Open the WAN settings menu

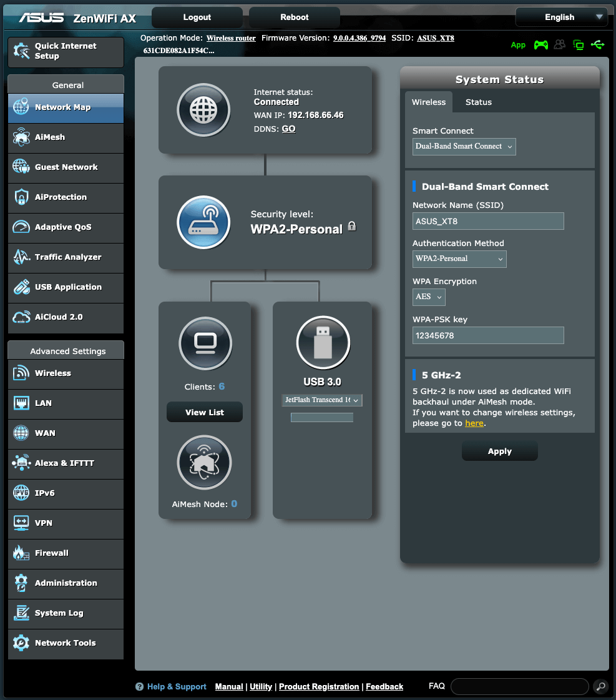click(66, 433)
